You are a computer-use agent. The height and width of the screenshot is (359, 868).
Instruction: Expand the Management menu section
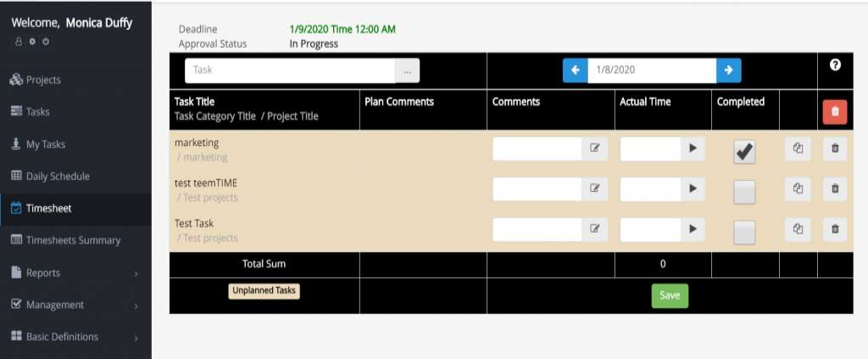point(75,306)
